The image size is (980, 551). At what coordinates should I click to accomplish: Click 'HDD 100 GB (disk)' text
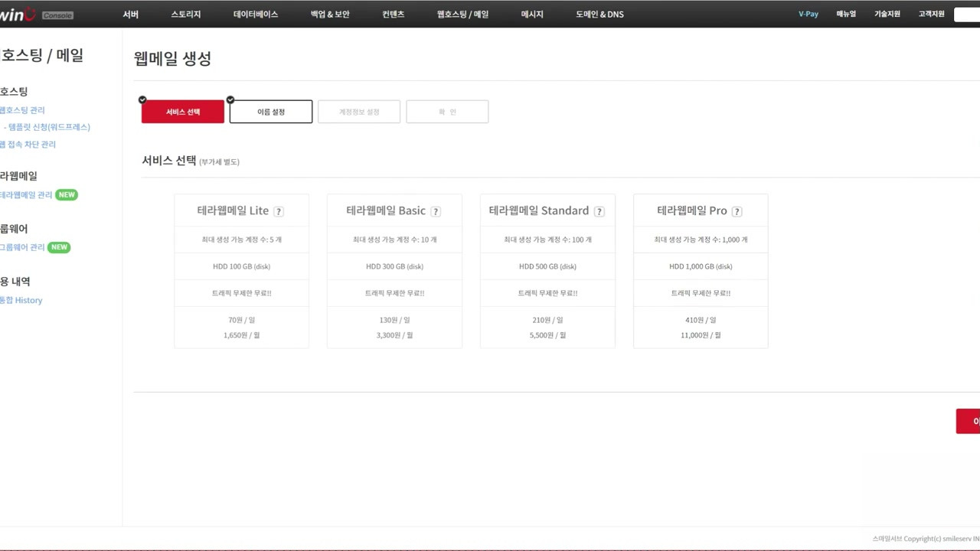(x=241, y=267)
